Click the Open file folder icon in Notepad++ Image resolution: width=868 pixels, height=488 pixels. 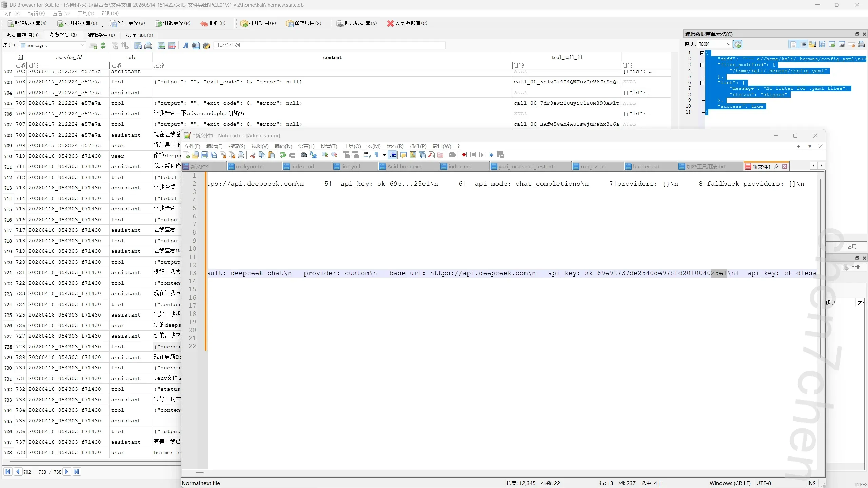pos(195,155)
